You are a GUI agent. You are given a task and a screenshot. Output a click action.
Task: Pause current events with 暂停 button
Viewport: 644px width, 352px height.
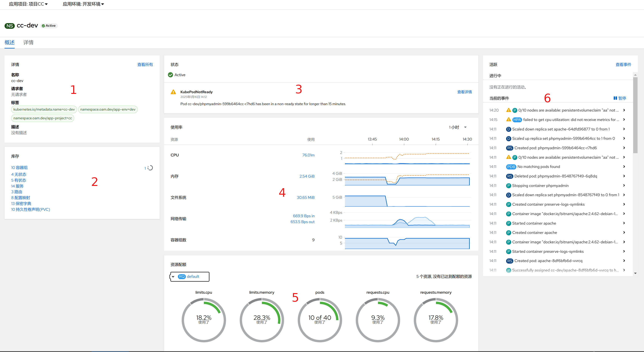[x=620, y=98]
